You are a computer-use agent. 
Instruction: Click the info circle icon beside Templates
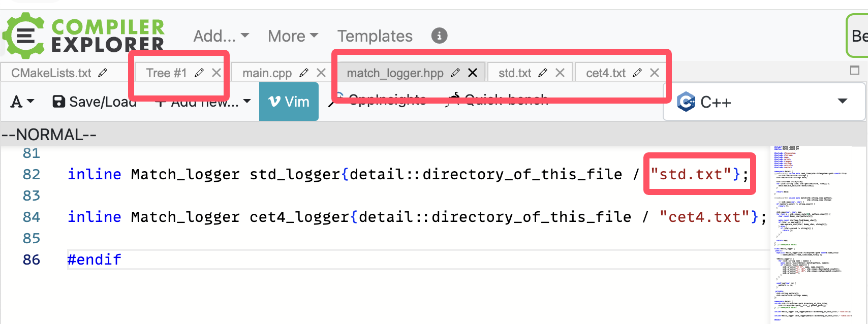coord(440,36)
